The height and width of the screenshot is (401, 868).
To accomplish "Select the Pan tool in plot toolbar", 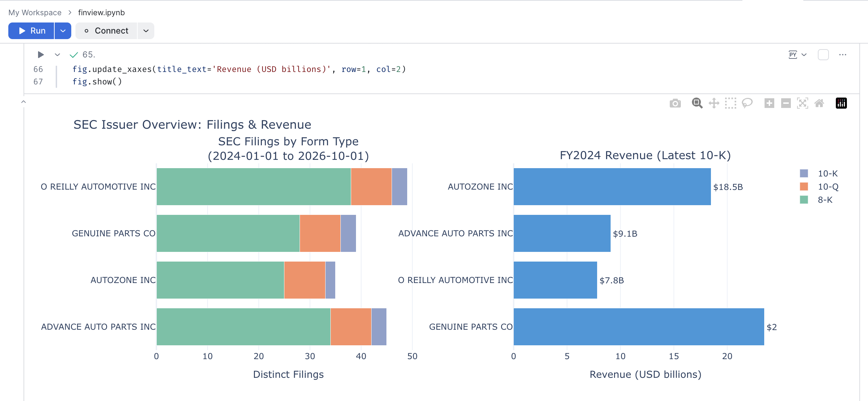I will pos(714,103).
